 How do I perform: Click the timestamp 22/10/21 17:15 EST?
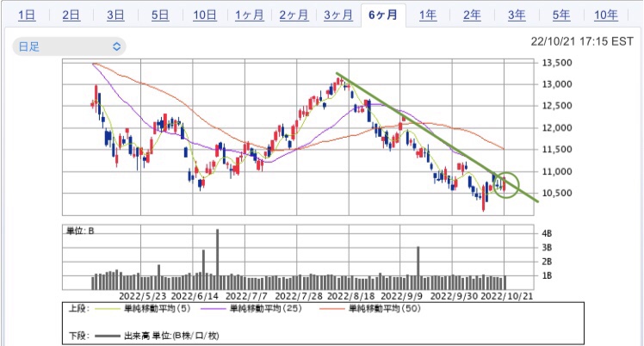click(x=582, y=41)
